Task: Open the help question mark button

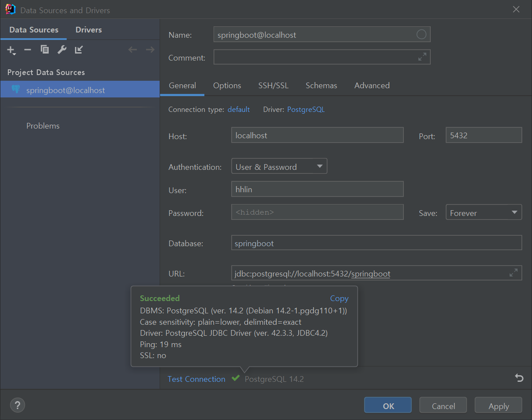Action: pos(18,405)
